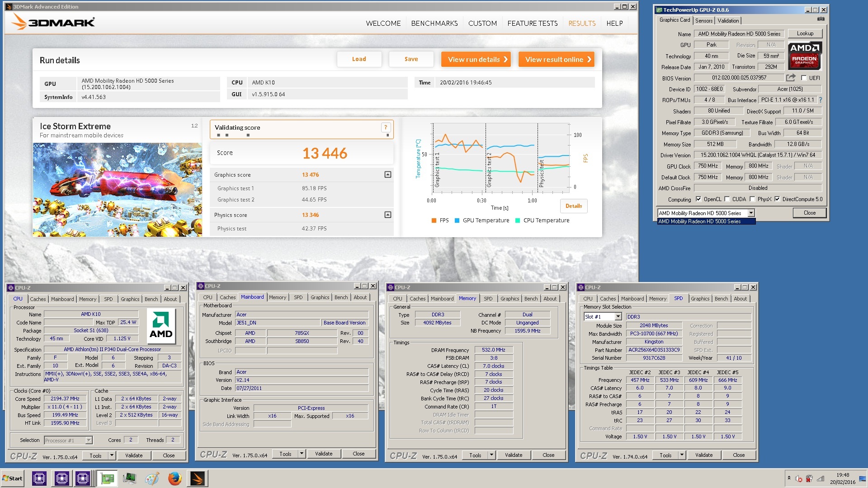Open Tools dropdown arrow in the CPU-Z Memory window

click(491, 455)
